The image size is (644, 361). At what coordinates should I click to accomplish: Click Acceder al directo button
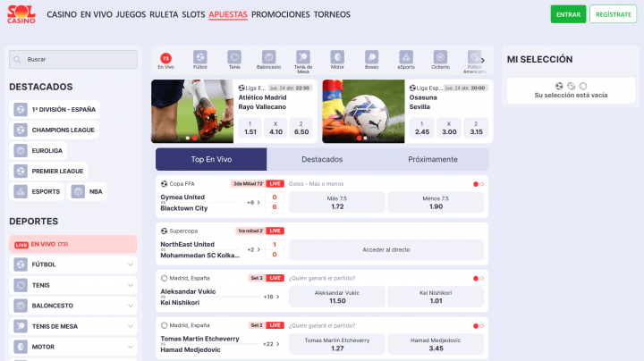pyautogui.click(x=386, y=249)
